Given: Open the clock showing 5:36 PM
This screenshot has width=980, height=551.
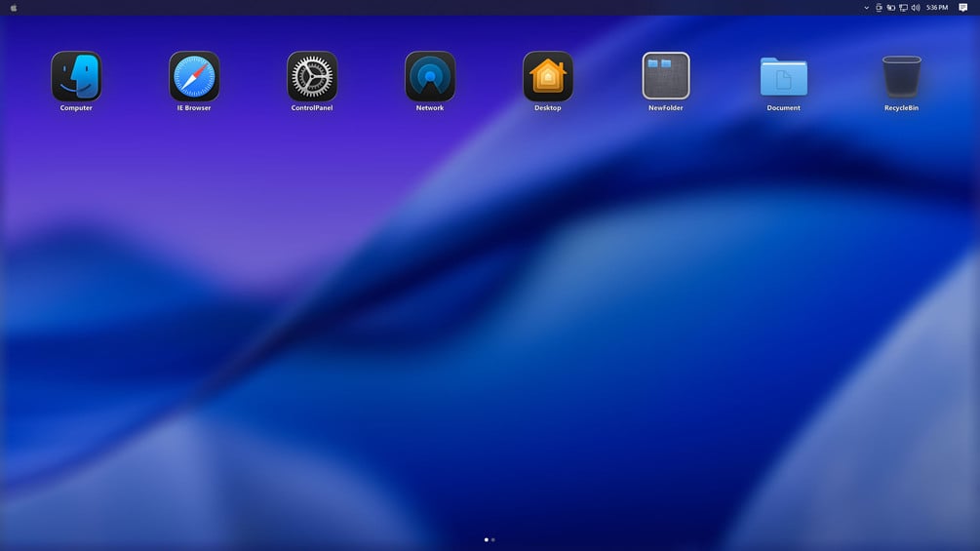Looking at the screenshot, I should (937, 8).
